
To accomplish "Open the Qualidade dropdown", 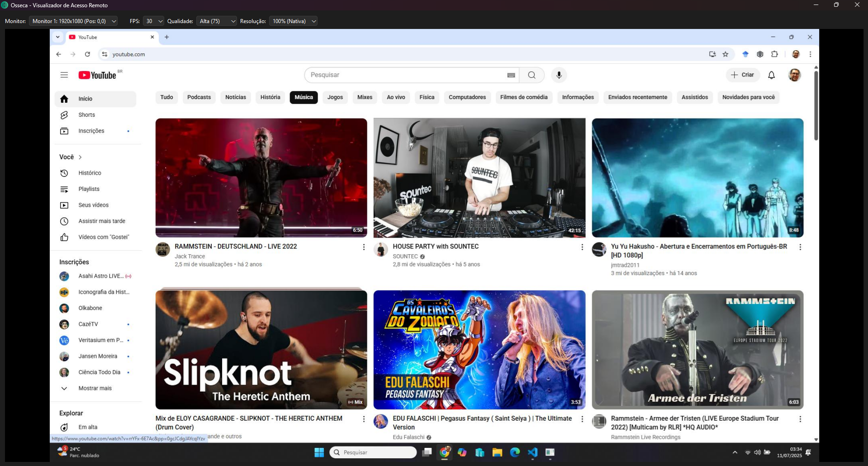I will tap(217, 21).
